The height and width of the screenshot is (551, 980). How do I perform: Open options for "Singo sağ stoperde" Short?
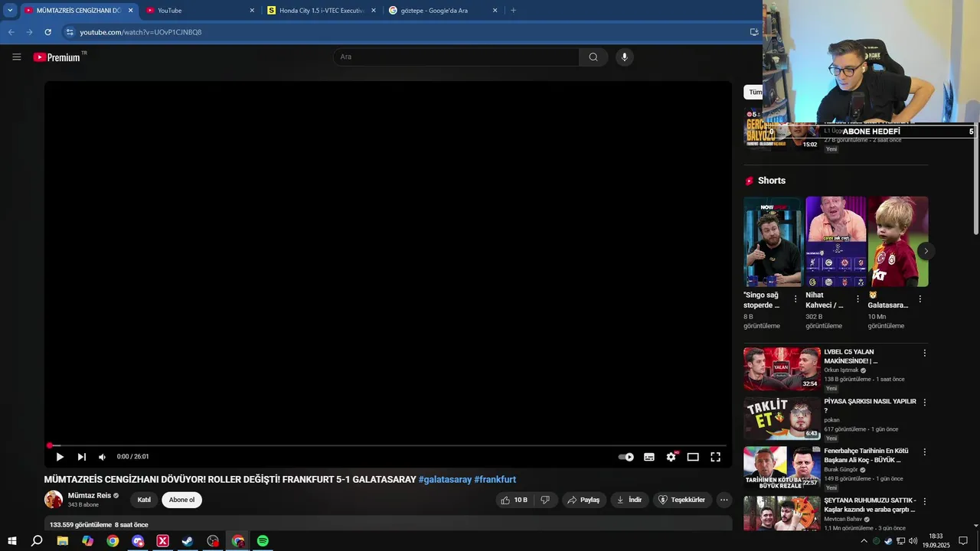coord(795,299)
